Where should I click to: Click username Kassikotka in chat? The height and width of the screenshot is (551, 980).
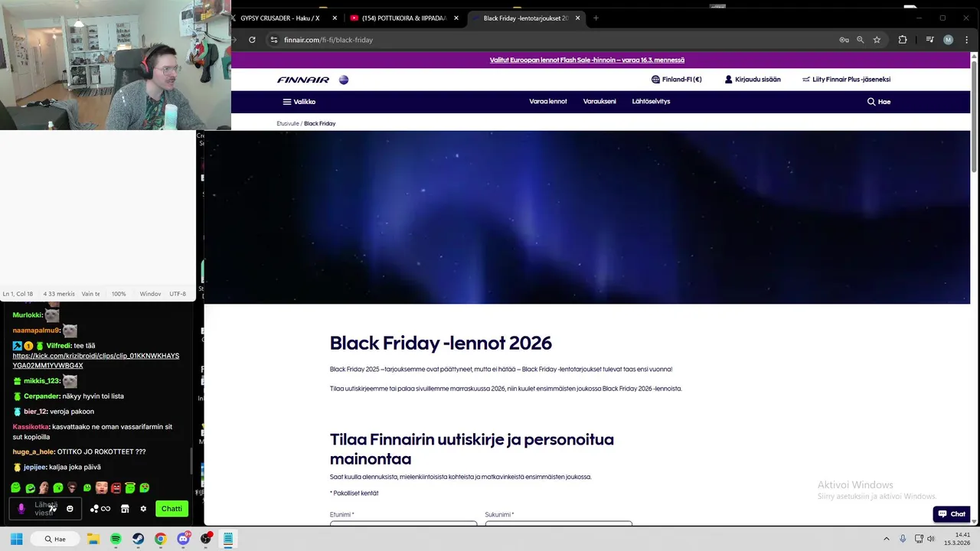31,427
